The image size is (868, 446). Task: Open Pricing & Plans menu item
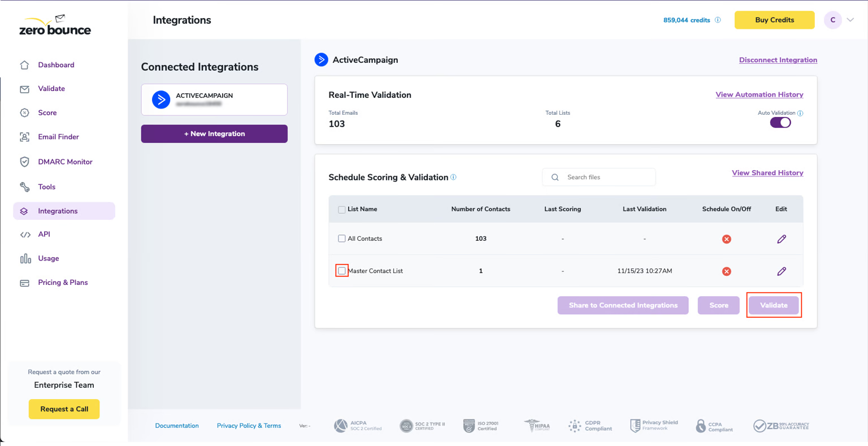pos(63,283)
